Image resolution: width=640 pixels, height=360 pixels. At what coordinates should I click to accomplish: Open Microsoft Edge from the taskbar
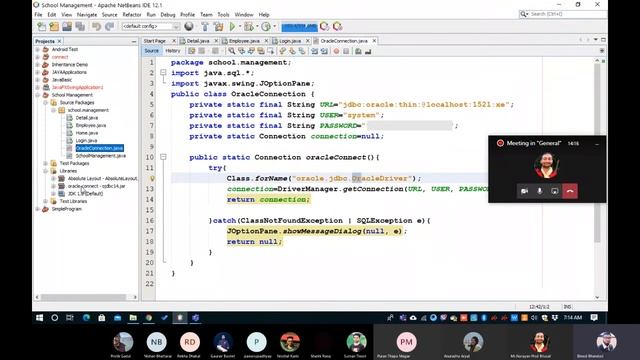(87, 318)
